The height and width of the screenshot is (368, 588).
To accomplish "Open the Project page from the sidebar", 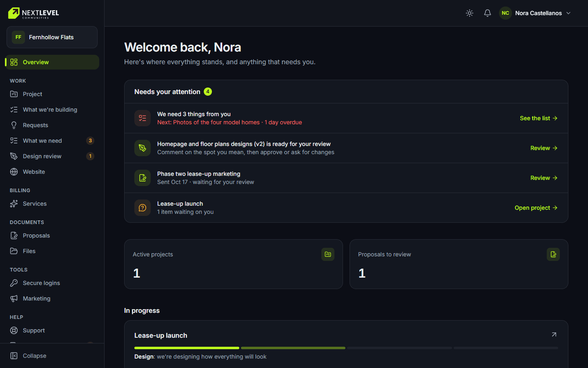I will coord(52,94).
